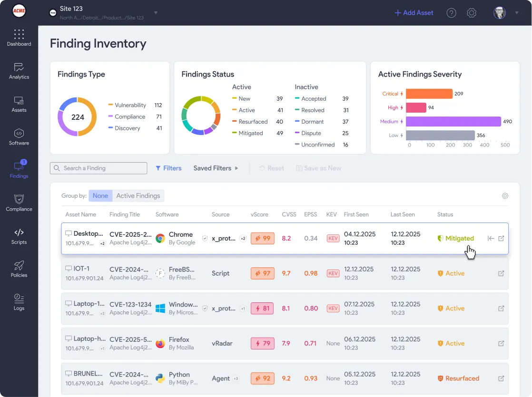This screenshot has width=532, height=397.
Task: Click the FreeBSD software icon
Action: coord(160,273)
